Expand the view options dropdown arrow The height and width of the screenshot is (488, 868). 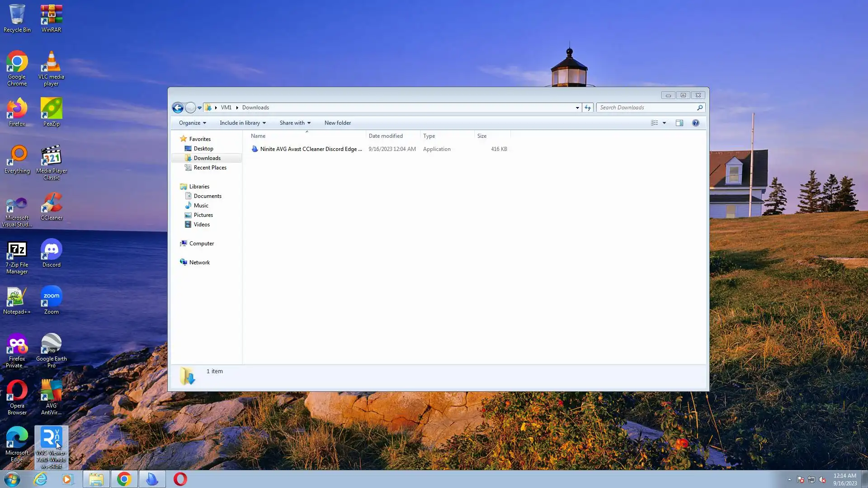pos(664,123)
